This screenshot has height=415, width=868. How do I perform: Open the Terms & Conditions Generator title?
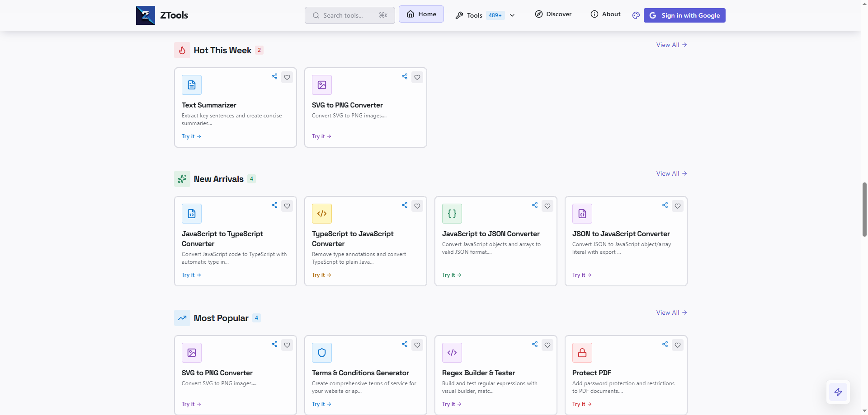pos(360,373)
